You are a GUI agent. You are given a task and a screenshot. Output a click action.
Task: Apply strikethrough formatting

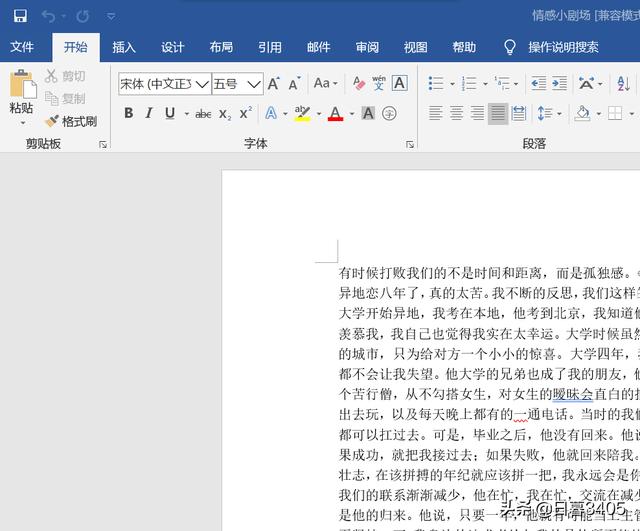(203, 114)
